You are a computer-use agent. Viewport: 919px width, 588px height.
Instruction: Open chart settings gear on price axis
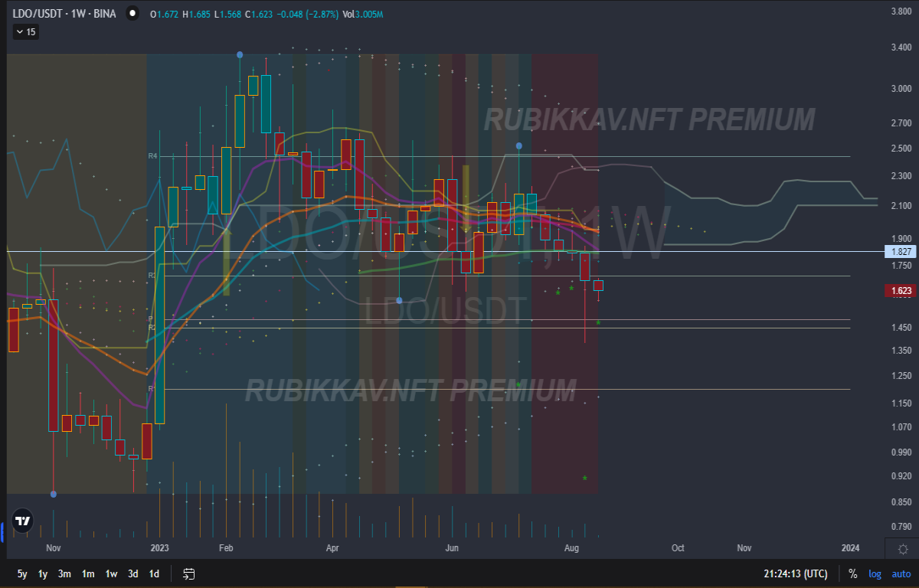tap(903, 549)
